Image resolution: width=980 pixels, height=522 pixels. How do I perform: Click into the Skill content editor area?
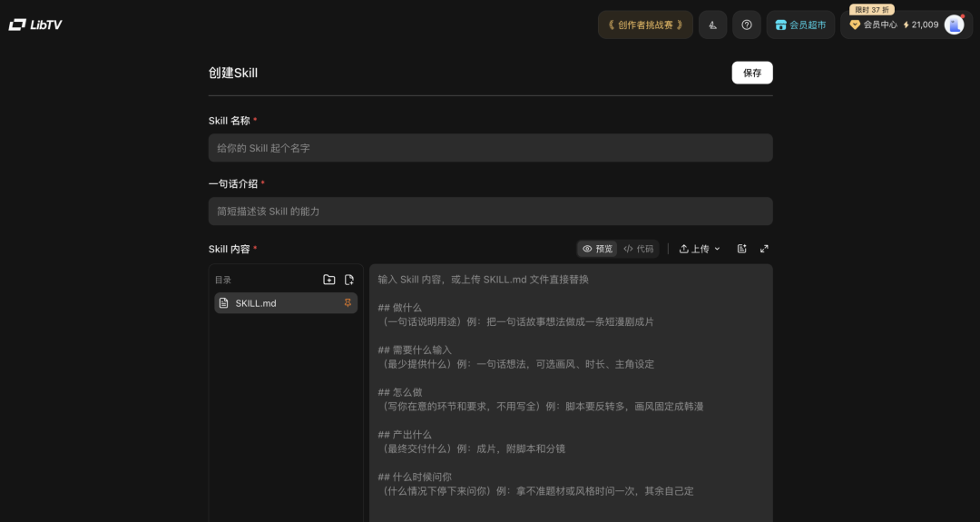pyautogui.click(x=571, y=392)
